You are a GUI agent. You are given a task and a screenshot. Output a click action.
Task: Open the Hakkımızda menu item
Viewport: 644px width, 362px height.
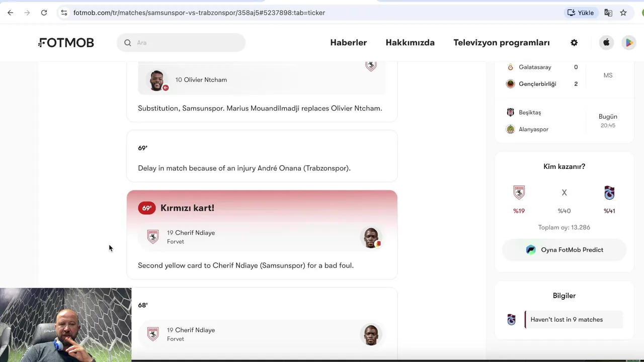coord(410,43)
